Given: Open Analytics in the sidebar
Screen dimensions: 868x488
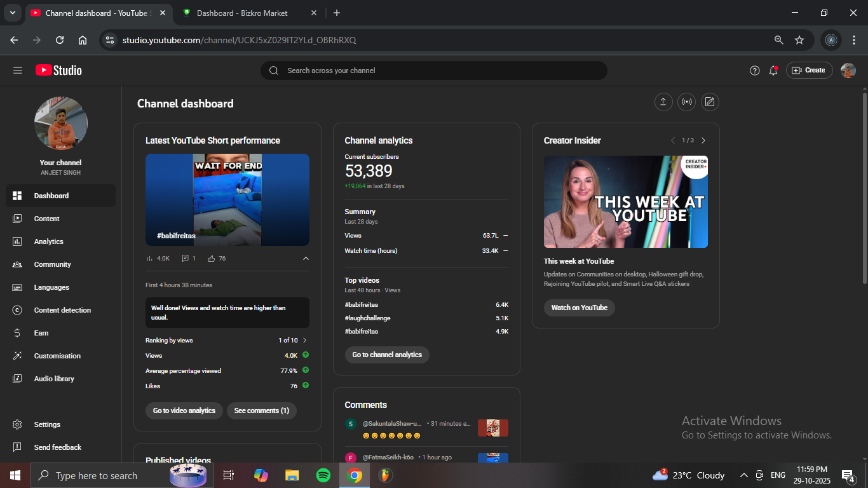Looking at the screenshot, I should coord(49,241).
